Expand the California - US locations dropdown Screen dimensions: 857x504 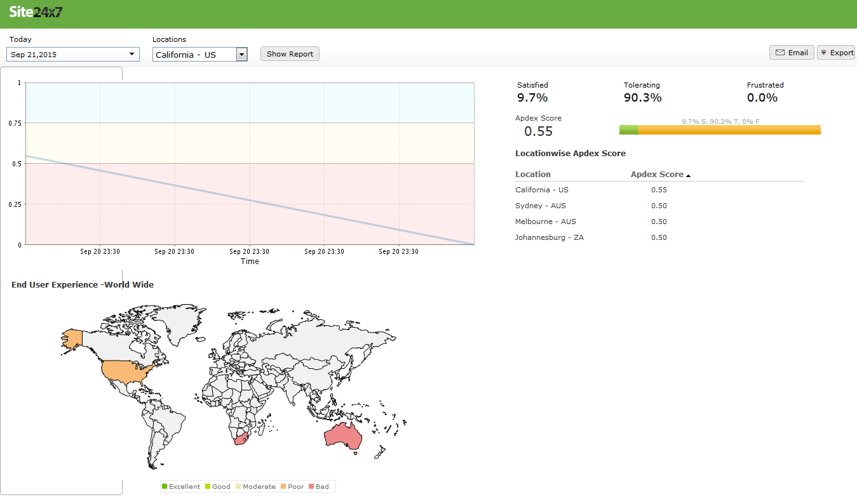pyautogui.click(x=241, y=55)
